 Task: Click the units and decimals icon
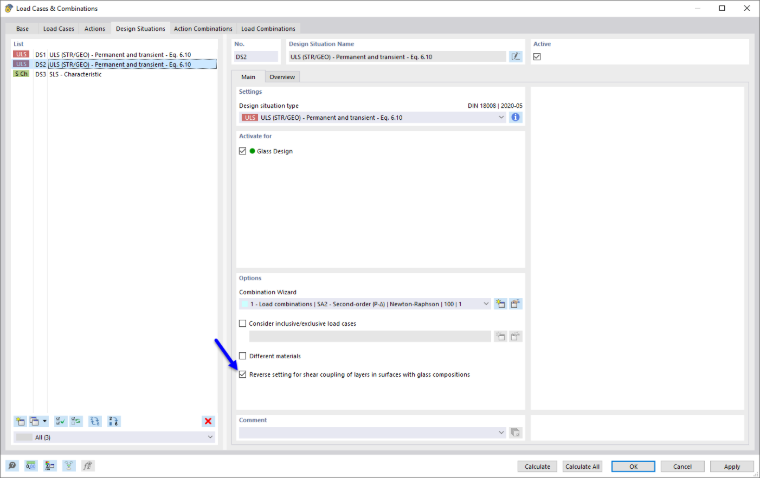click(x=31, y=466)
